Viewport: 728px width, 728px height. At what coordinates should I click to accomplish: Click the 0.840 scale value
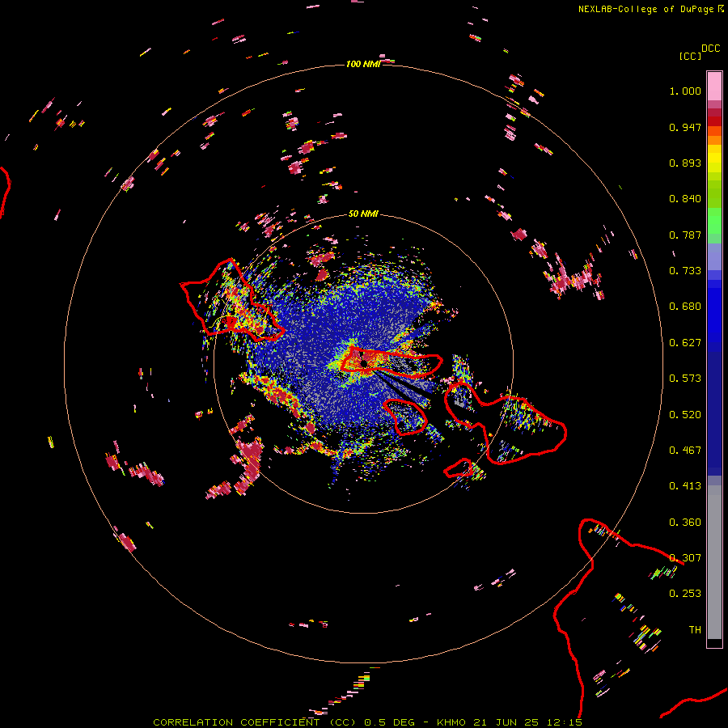coord(685,199)
